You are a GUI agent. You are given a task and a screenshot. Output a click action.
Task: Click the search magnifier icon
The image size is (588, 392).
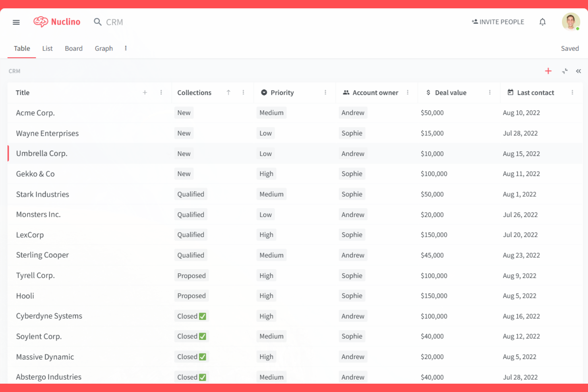(97, 22)
